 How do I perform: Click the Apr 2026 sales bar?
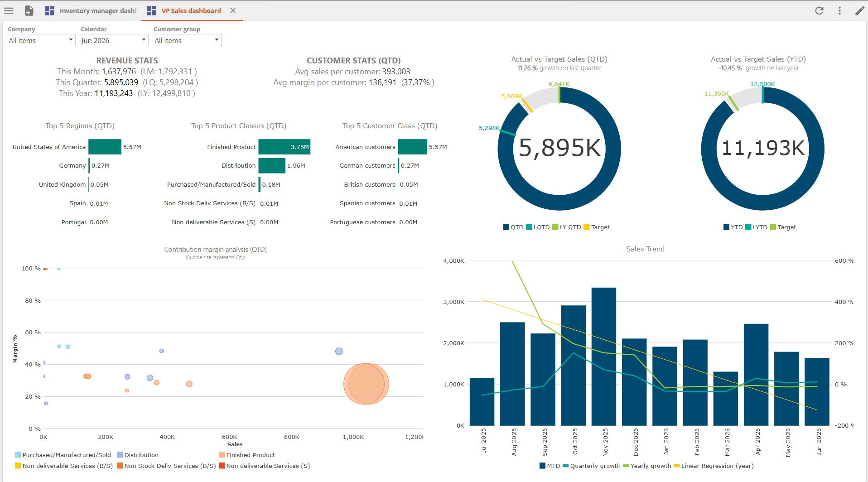pos(756,374)
